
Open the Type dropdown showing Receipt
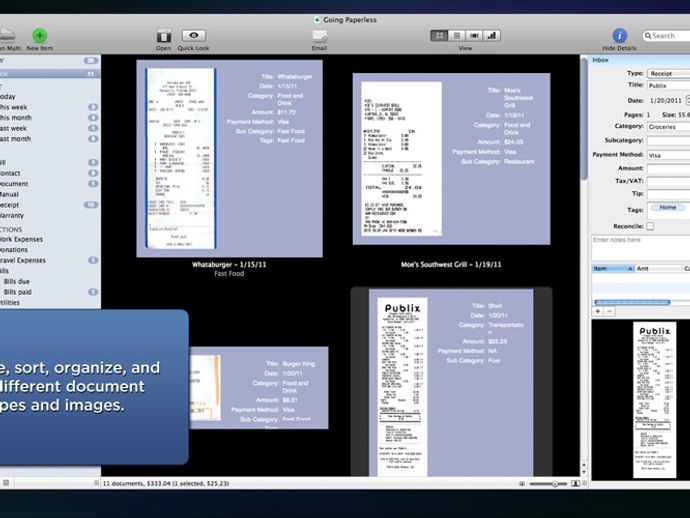point(668,73)
